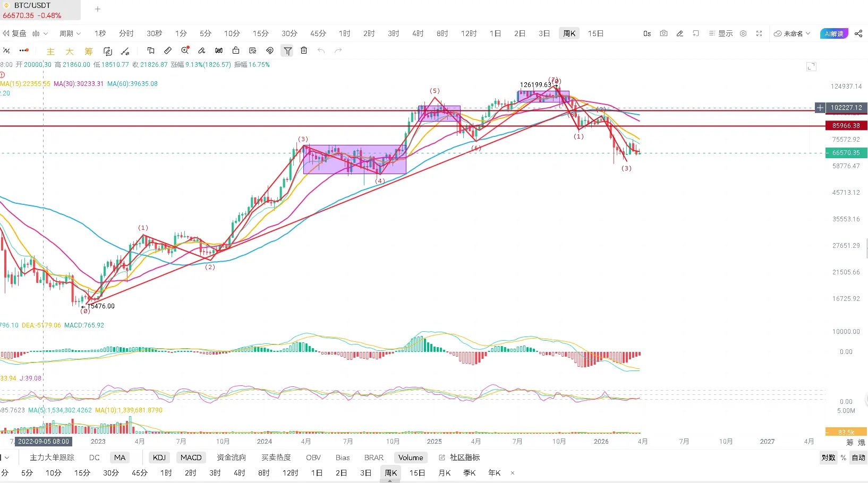Toggle the MACD indicator off
868x483 pixels.
click(x=191, y=458)
